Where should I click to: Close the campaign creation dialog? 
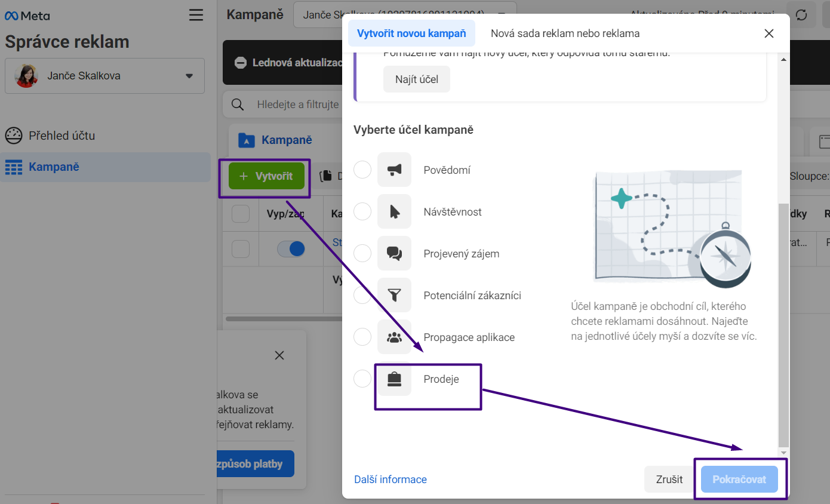point(769,33)
